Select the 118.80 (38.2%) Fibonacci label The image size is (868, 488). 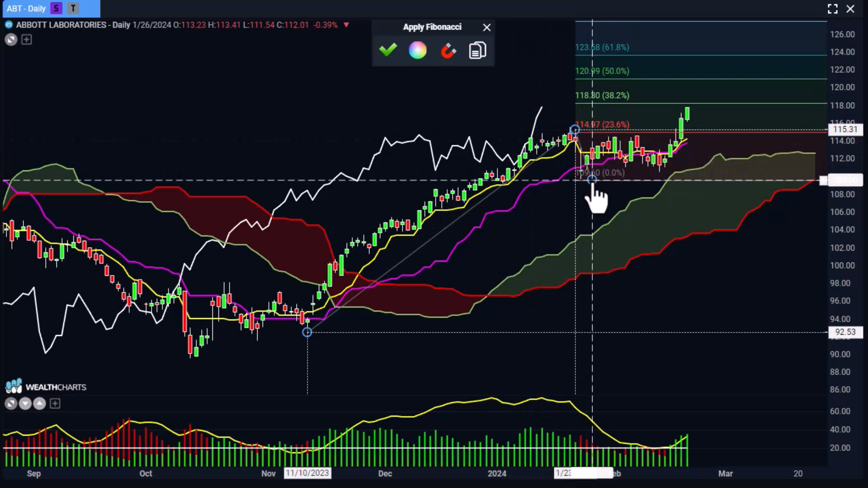(x=602, y=95)
